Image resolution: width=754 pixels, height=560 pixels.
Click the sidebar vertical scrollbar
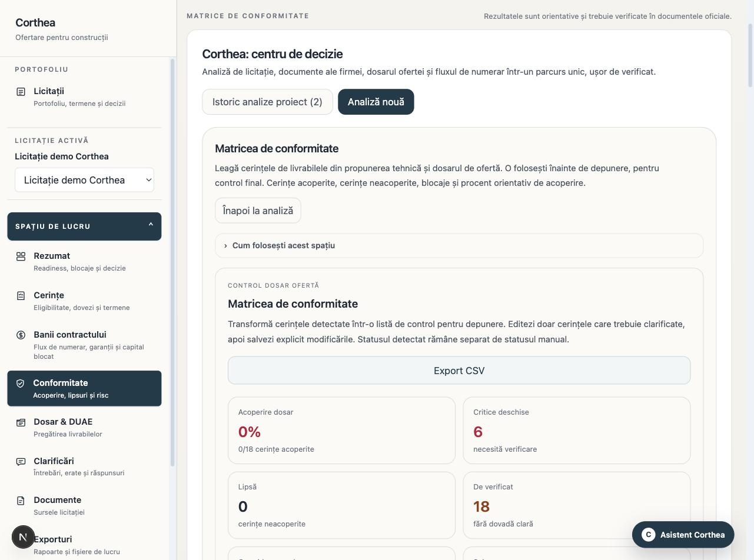pyautogui.click(x=172, y=262)
